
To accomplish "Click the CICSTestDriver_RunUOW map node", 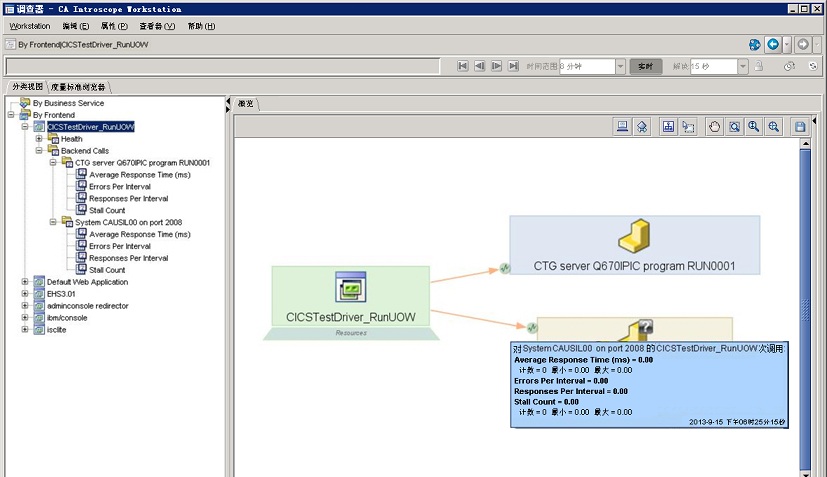I will 351,296.
